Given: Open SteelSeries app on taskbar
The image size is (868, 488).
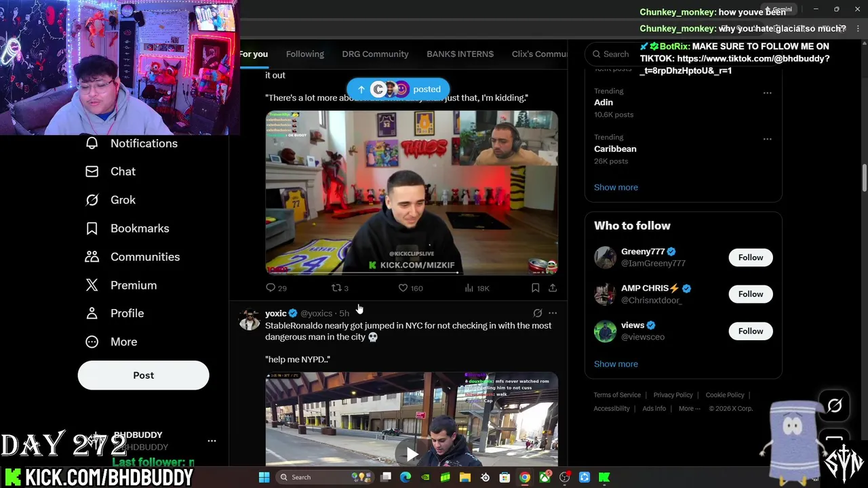Looking at the screenshot, I should coord(485,477).
